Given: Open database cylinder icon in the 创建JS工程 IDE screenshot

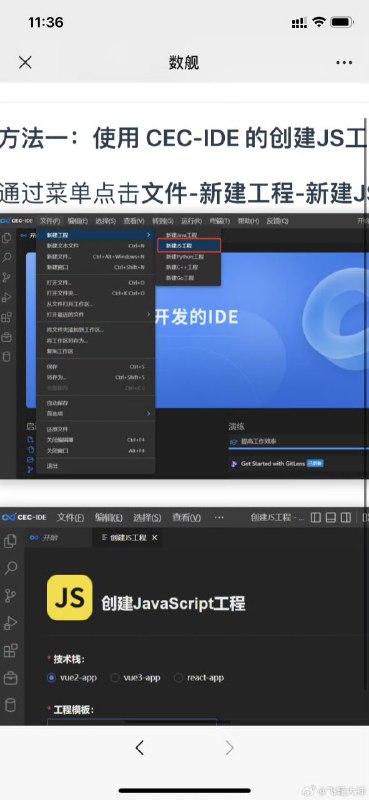Looking at the screenshot, I should (x=10, y=705).
